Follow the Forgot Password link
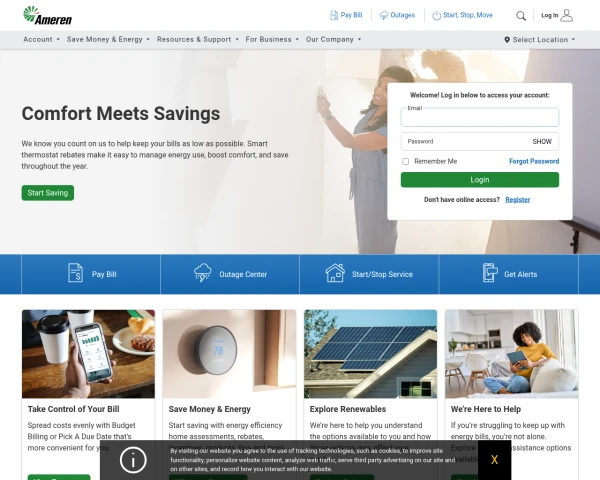The width and height of the screenshot is (600, 480). point(534,161)
